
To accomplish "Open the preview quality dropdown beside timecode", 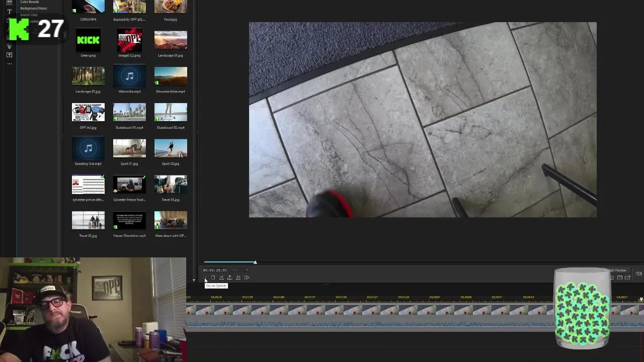I will pos(240,270).
